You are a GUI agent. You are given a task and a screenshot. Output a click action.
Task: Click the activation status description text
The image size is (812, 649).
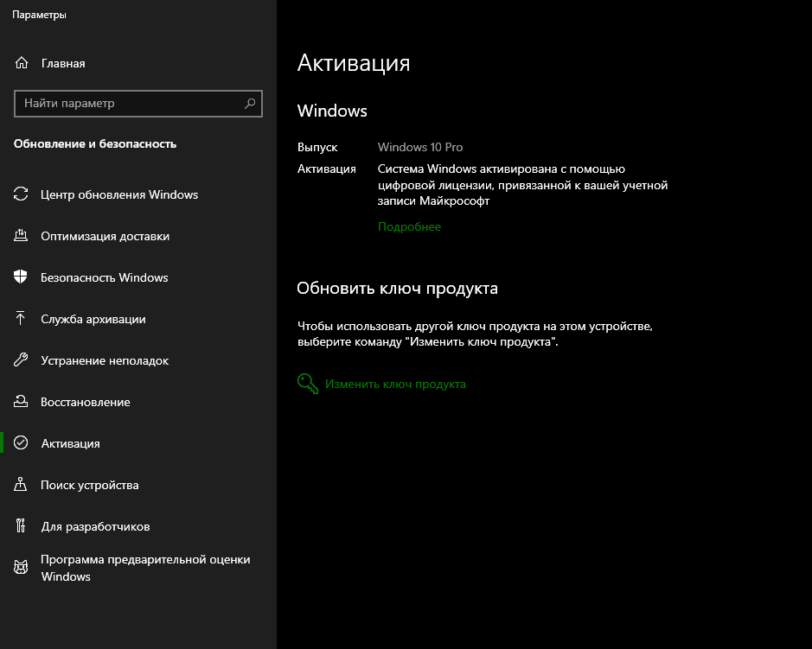522,185
